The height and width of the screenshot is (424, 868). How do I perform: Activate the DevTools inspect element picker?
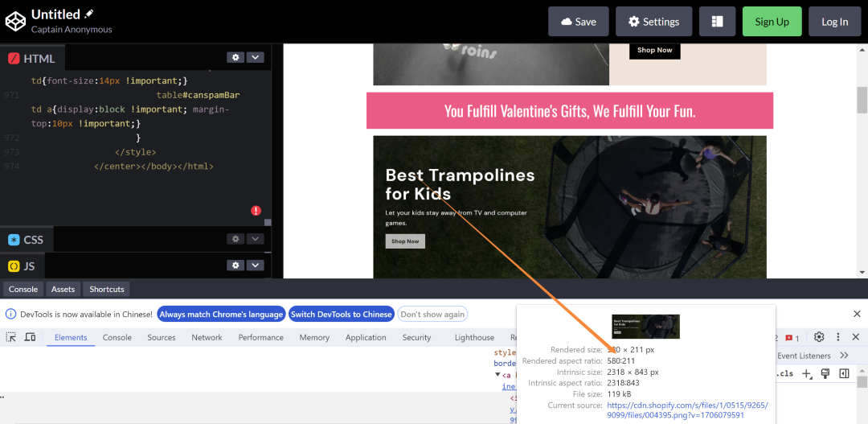11,337
